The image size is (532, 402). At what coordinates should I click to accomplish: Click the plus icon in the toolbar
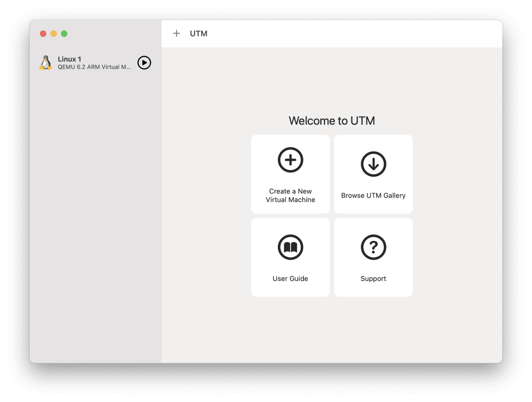point(177,33)
